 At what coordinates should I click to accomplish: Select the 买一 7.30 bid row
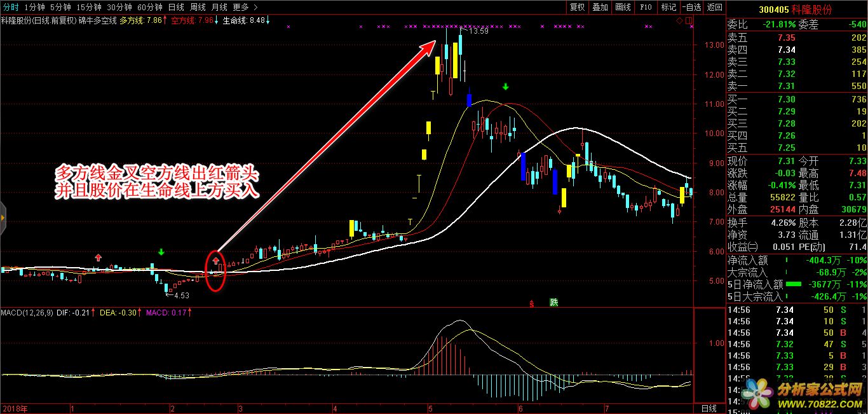[797, 99]
